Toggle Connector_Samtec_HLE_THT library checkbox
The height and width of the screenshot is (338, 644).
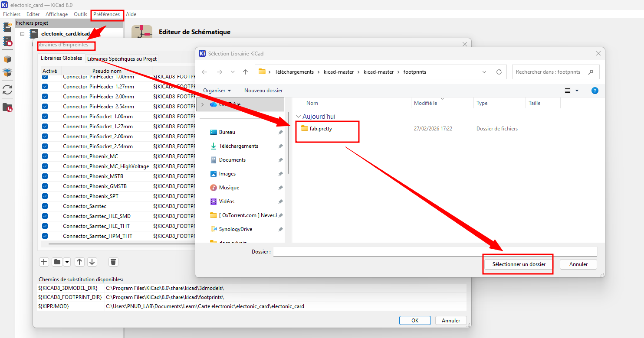click(45, 226)
